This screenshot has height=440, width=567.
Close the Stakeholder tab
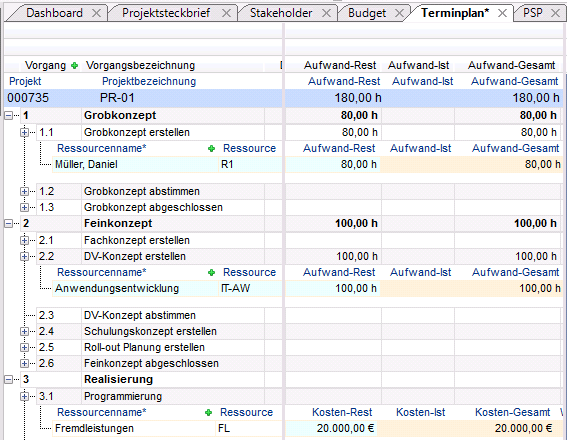tap(327, 13)
